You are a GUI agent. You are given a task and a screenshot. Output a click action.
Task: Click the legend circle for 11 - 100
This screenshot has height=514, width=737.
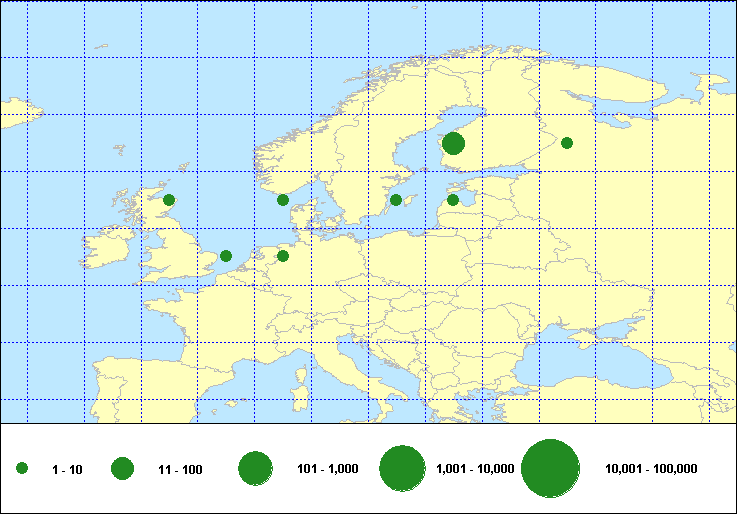coord(123,469)
